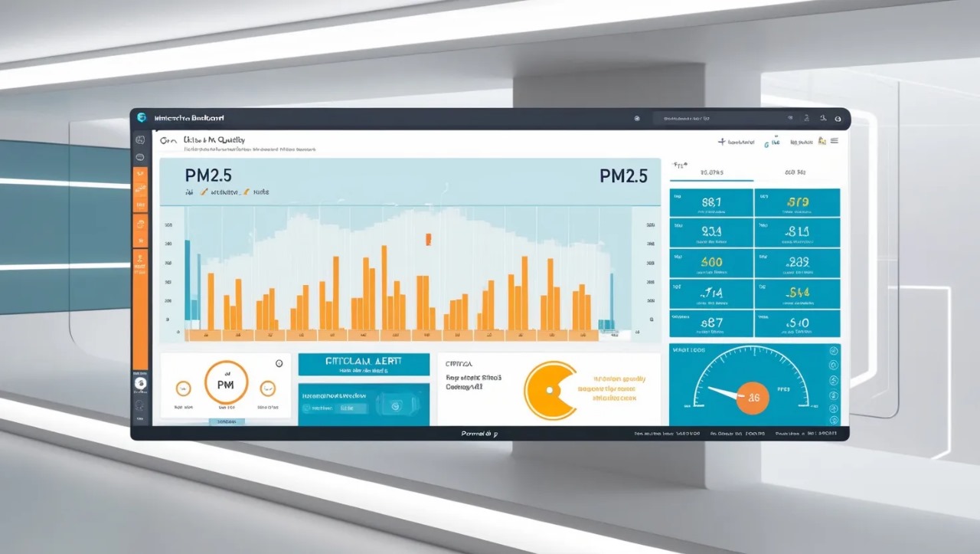Select the small right circle beside the PM ring
The image size is (980, 554).
click(267, 388)
